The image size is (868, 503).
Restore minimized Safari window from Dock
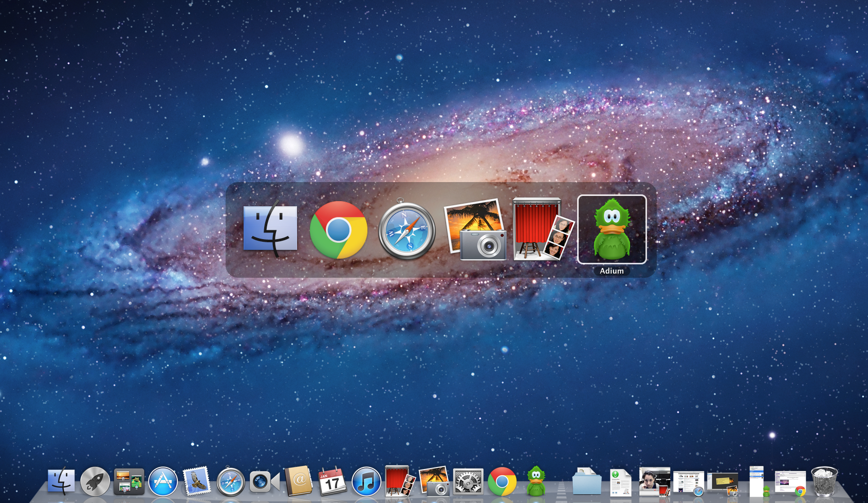[x=689, y=483]
